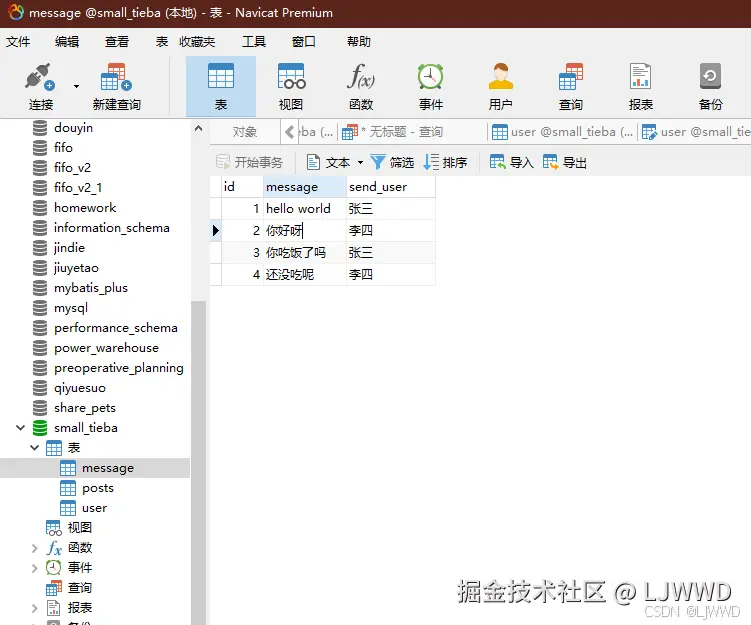Open the Backup (备份) toolbar icon
Screen dimensions: 751x625
click(710, 76)
